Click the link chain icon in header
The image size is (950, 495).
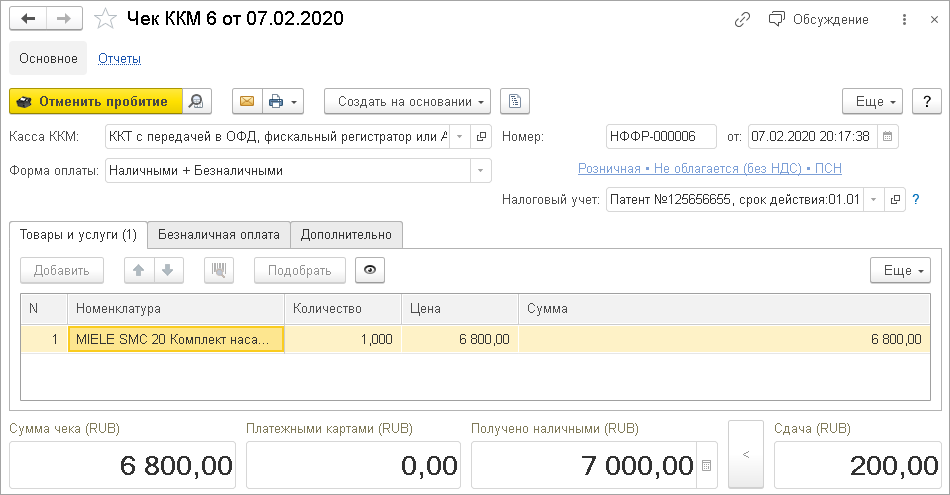[x=742, y=19]
